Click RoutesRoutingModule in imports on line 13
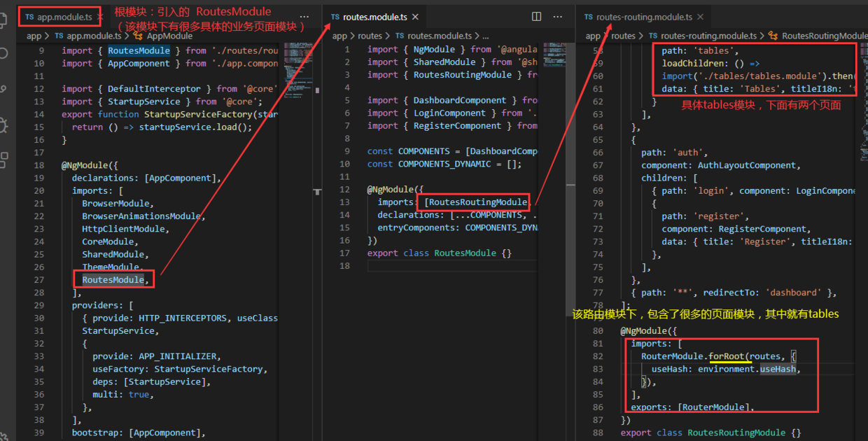 pyautogui.click(x=477, y=202)
